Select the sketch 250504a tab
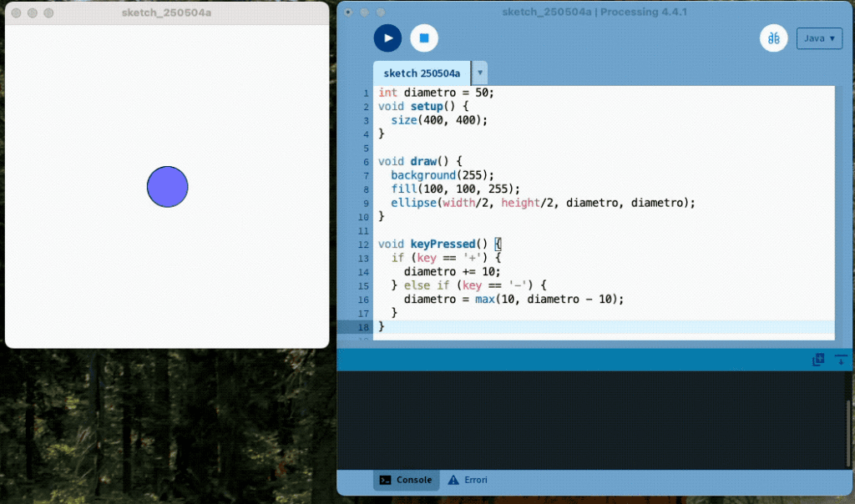The image size is (855, 504). [x=422, y=73]
